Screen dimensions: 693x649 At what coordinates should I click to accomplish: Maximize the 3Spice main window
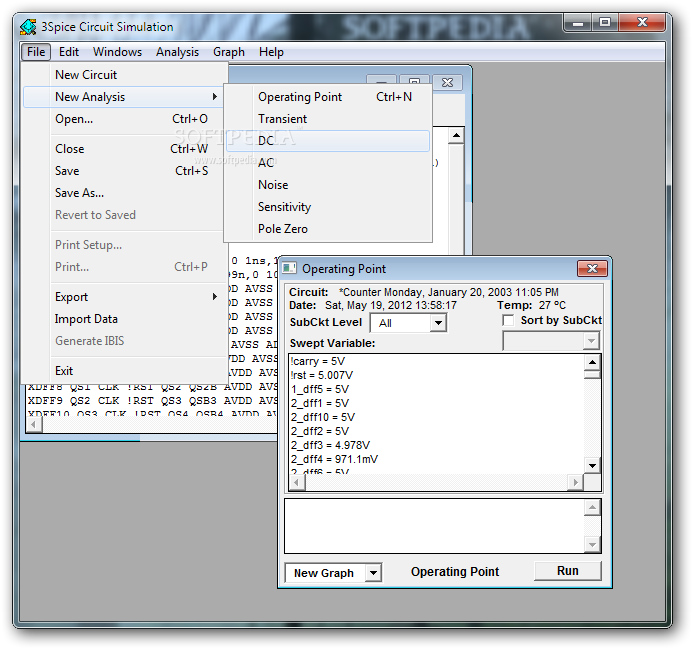pos(605,23)
